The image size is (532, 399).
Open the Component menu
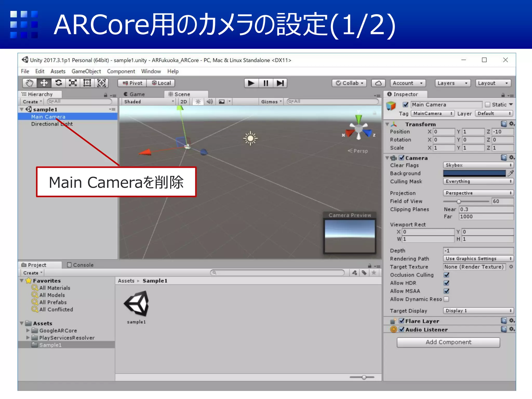point(121,71)
